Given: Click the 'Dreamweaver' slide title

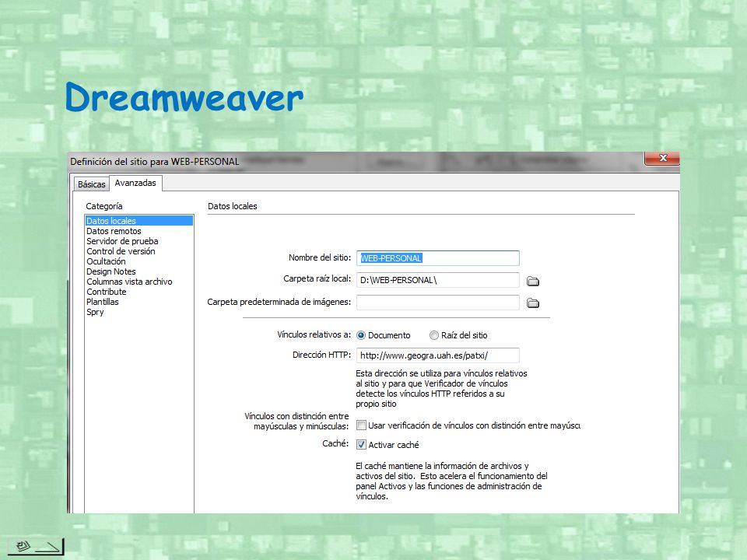Looking at the screenshot, I should click(184, 98).
